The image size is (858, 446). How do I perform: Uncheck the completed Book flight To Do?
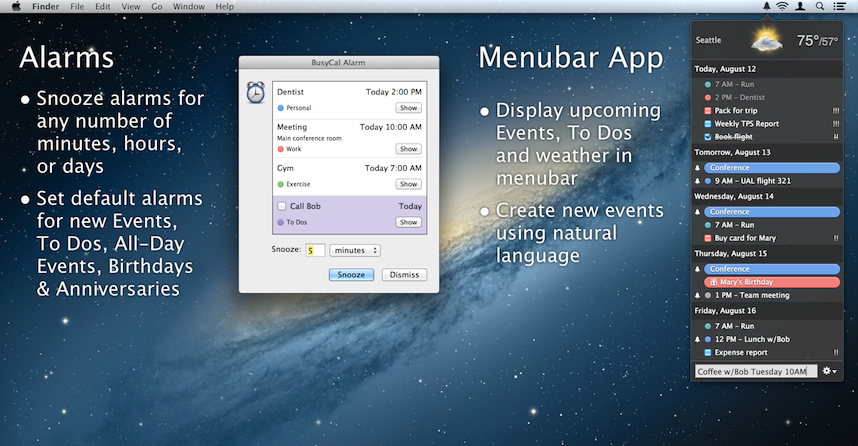[x=708, y=137]
